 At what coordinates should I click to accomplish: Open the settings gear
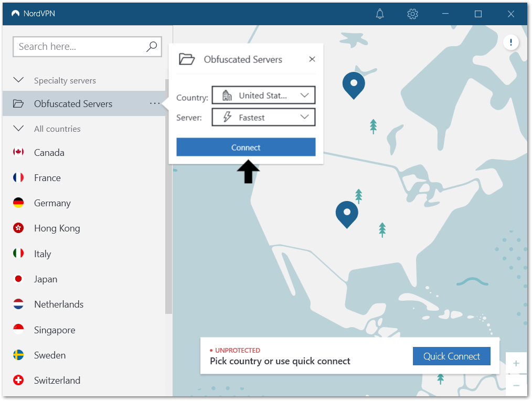[x=412, y=14]
